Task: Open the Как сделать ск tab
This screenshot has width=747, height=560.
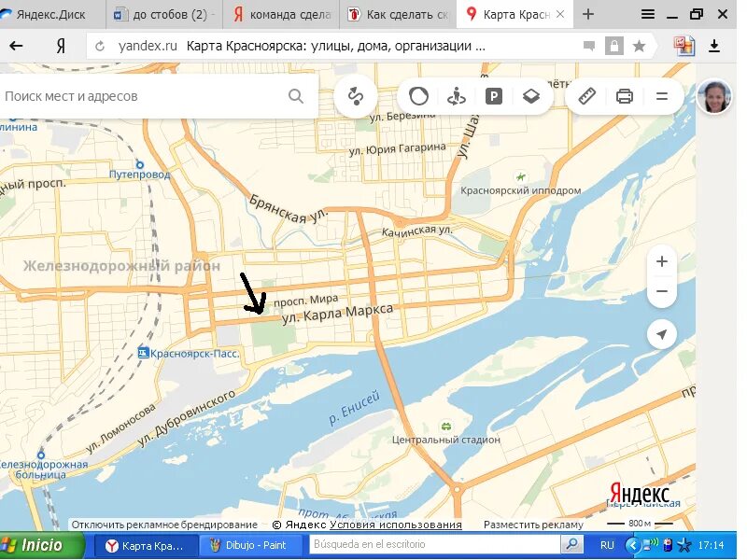Action: coord(400,15)
